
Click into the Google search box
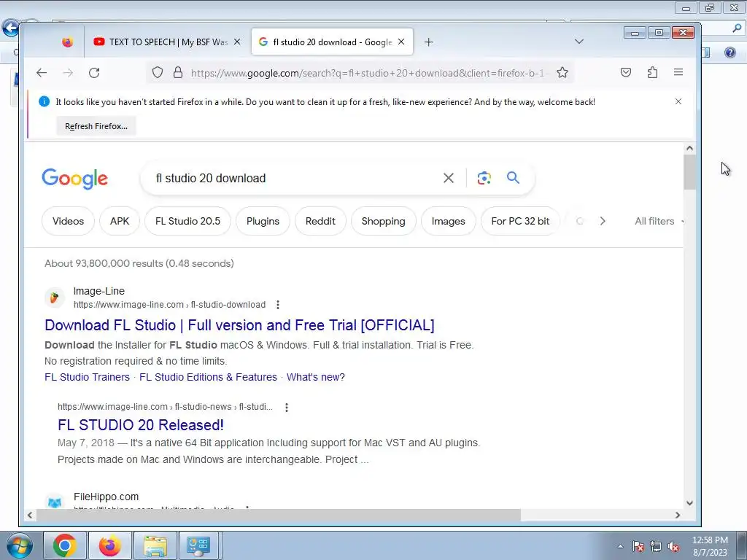tap(295, 178)
